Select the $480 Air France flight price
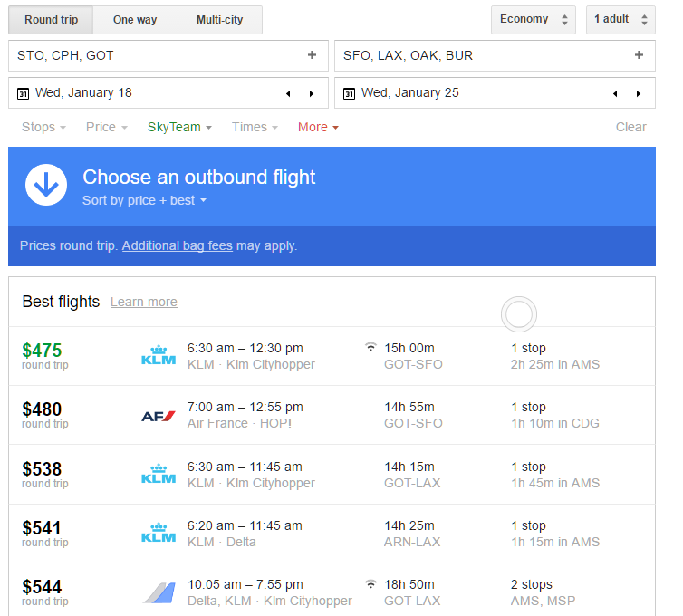 click(x=42, y=409)
